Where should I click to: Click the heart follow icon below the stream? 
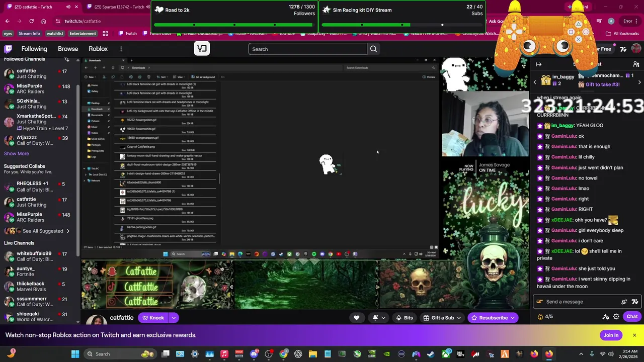(x=356, y=318)
